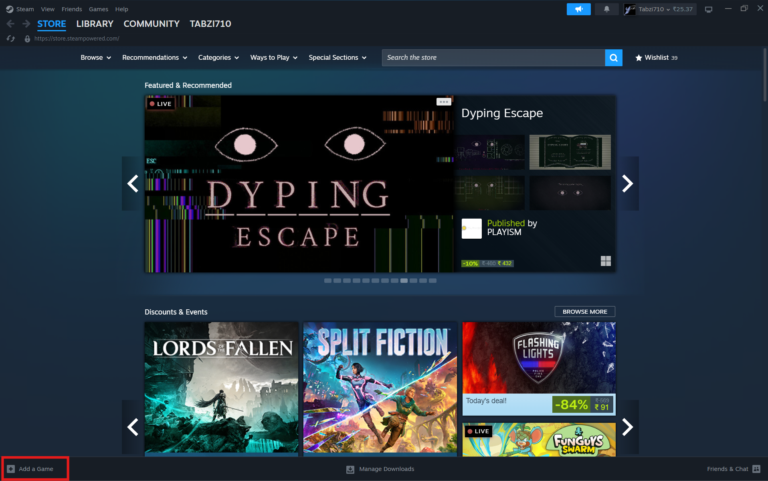The width and height of the screenshot is (768, 481).
Task: Switch to the STORE tab
Action: 51,24
